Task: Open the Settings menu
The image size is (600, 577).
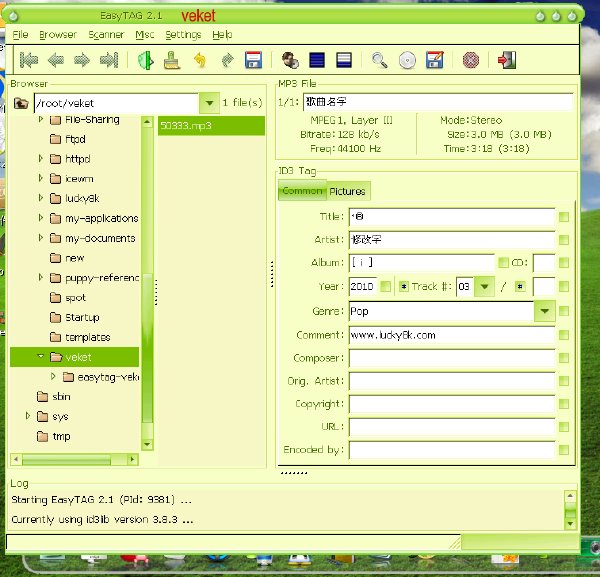Action: click(x=183, y=35)
